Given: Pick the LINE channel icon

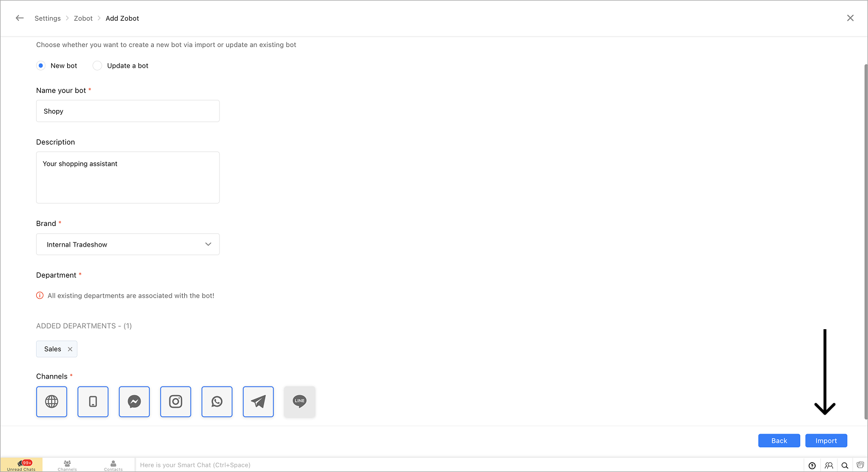Looking at the screenshot, I should point(300,401).
